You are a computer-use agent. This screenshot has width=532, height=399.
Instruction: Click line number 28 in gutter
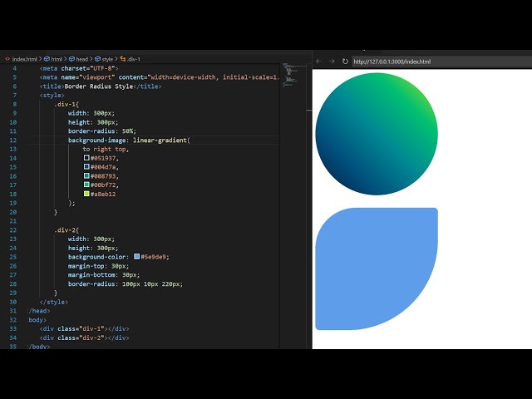13,283
